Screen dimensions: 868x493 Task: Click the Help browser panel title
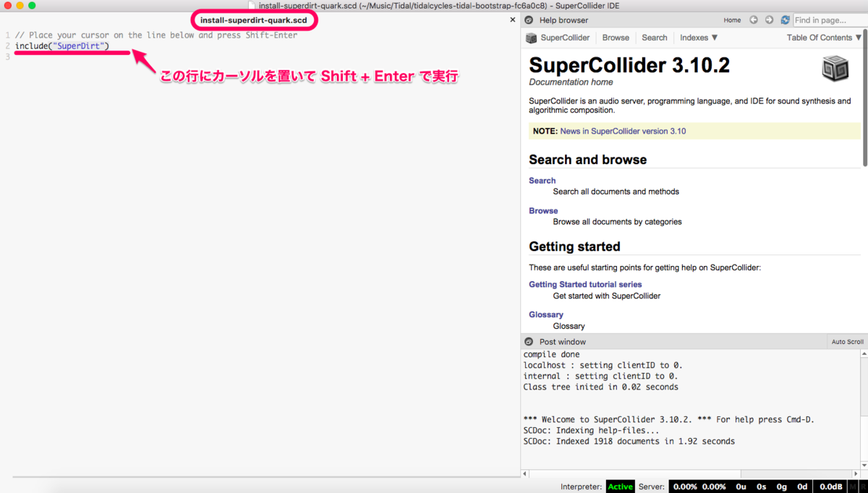click(563, 20)
